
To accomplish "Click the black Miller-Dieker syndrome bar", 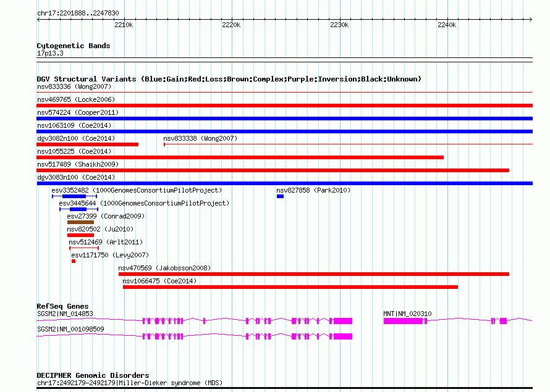I will tap(284, 388).
